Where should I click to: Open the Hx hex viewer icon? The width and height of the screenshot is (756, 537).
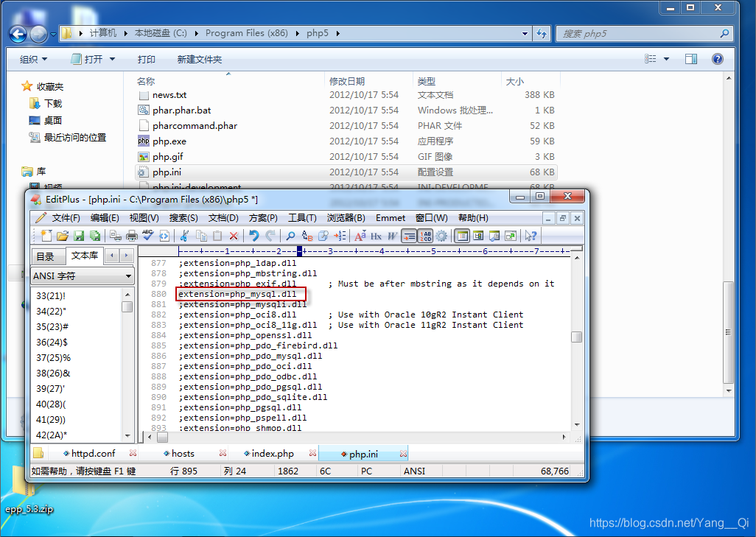click(x=376, y=236)
